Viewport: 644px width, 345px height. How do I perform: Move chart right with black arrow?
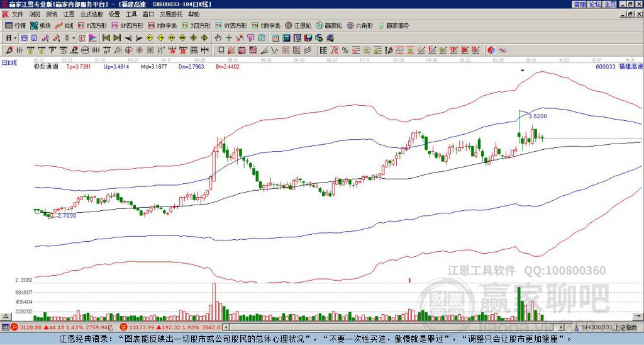(139, 38)
